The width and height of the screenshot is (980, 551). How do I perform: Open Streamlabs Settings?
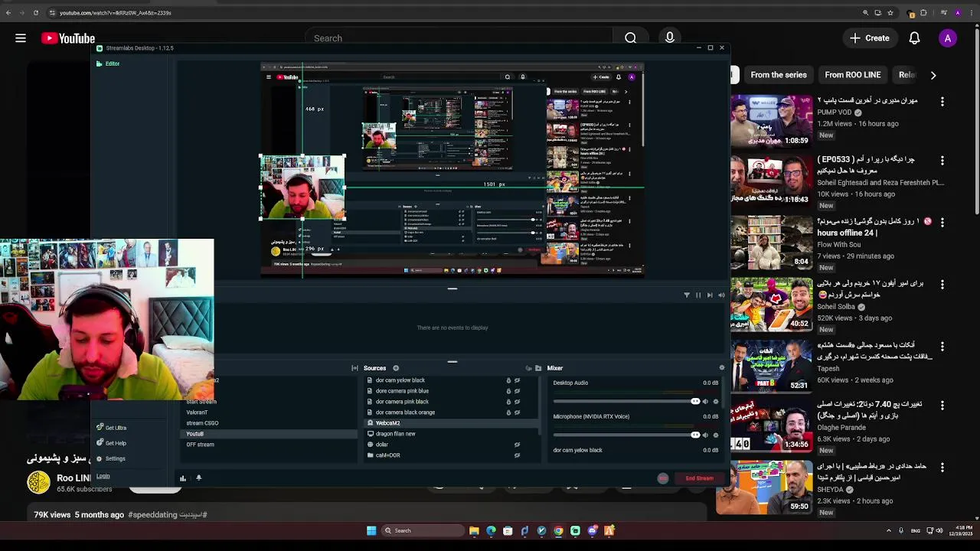110,458
